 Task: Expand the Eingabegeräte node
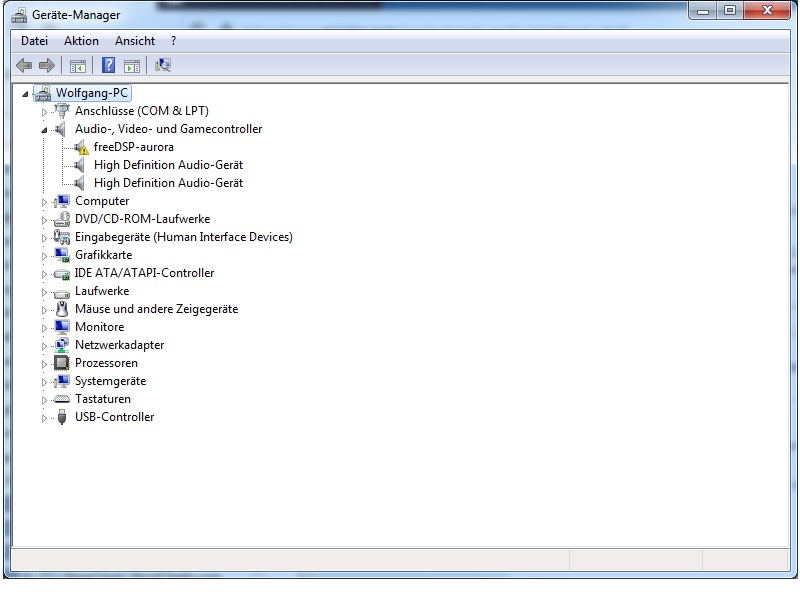pos(44,238)
